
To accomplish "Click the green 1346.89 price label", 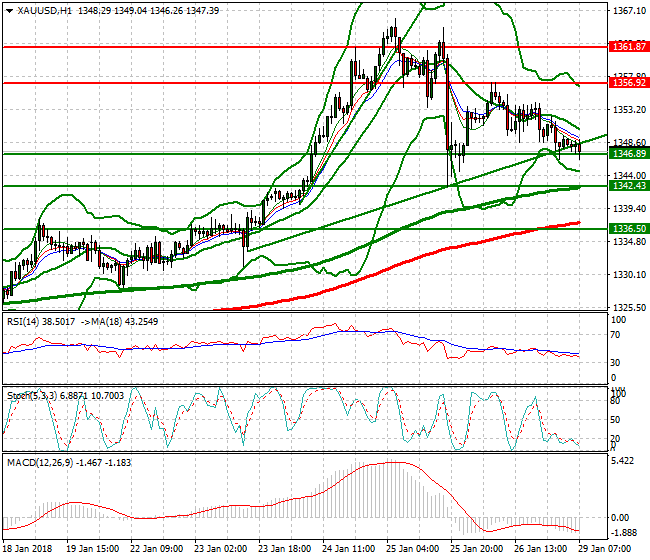I will pyautogui.click(x=628, y=154).
